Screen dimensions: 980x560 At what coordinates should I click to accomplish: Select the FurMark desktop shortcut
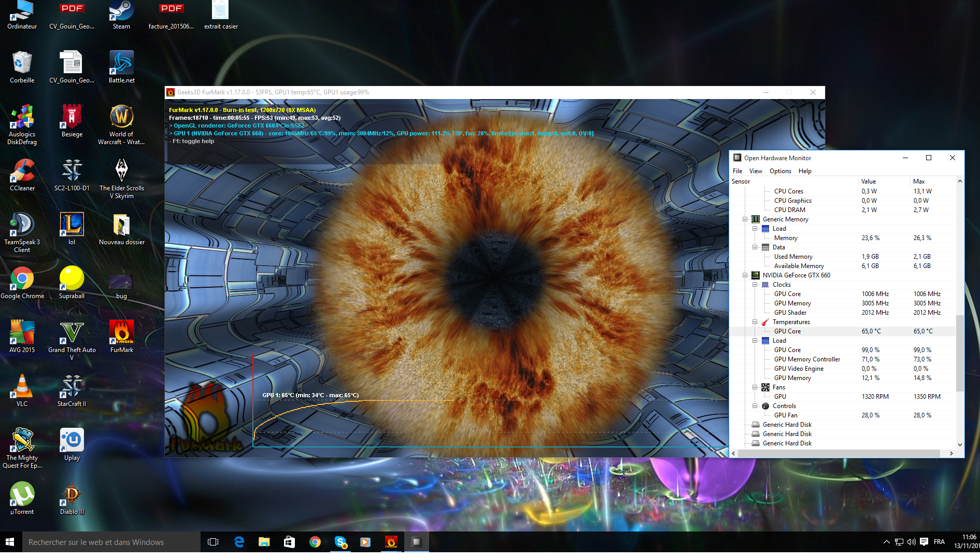121,337
